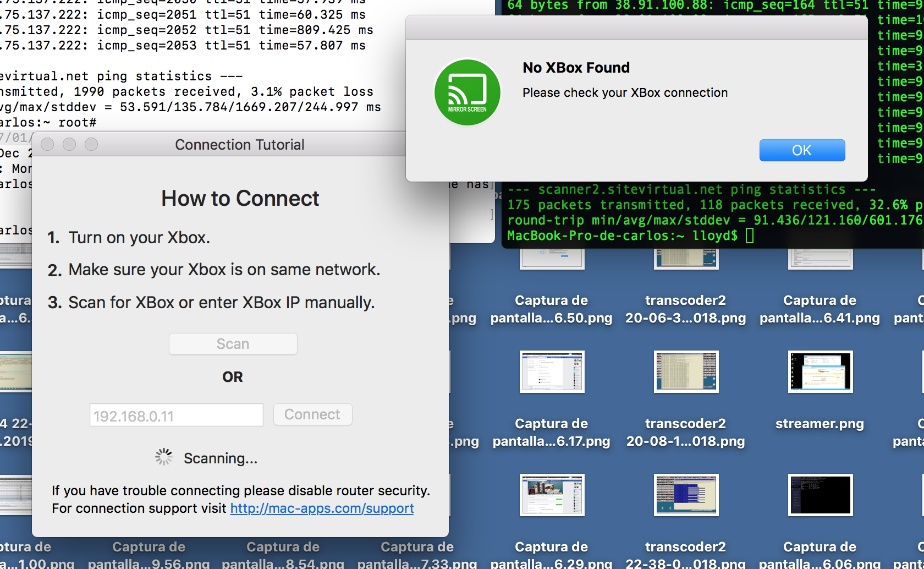Click the label Captura de pantalla...6.50.png
This screenshot has width=924, height=569.
(552, 309)
